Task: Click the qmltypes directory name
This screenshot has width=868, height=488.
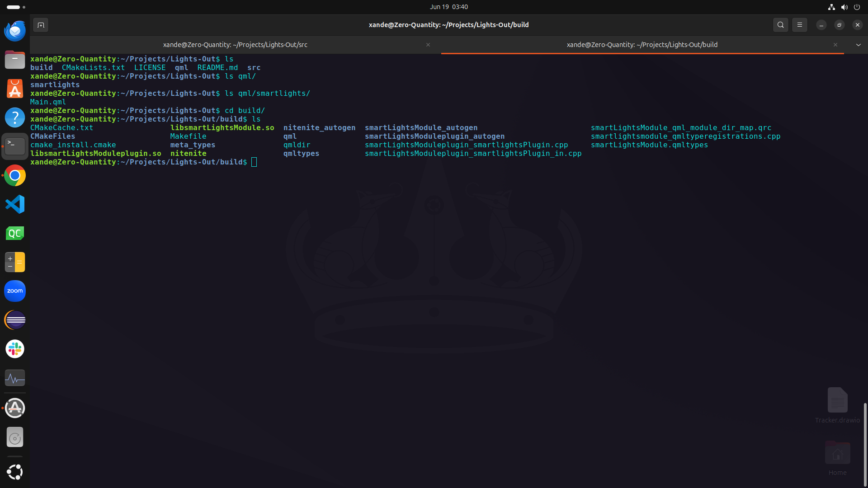Action: click(x=302, y=154)
